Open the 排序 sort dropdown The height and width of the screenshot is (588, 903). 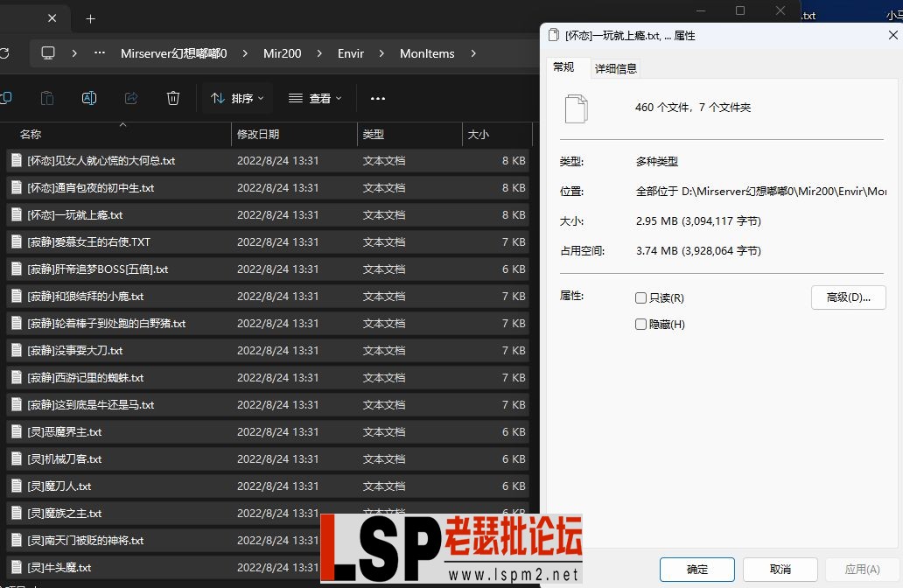click(237, 99)
